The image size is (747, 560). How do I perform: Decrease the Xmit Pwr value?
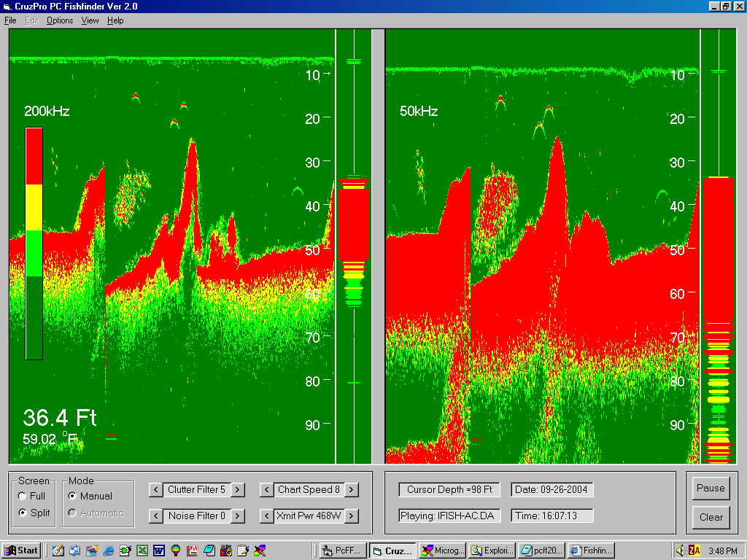(x=266, y=516)
